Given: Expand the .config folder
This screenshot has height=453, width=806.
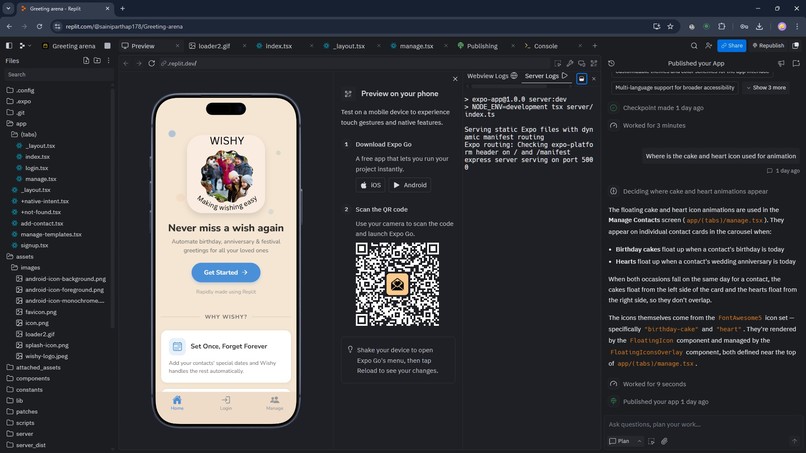Looking at the screenshot, I should pyautogui.click(x=21, y=90).
